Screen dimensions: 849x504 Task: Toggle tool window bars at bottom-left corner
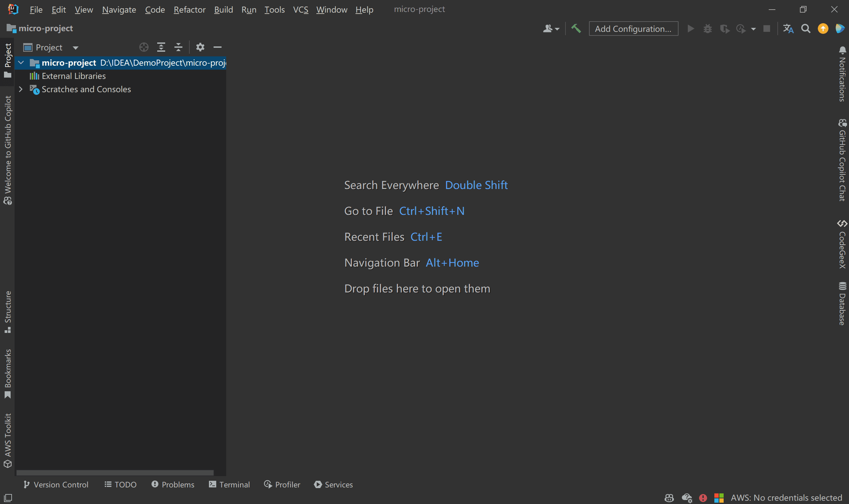point(8,498)
